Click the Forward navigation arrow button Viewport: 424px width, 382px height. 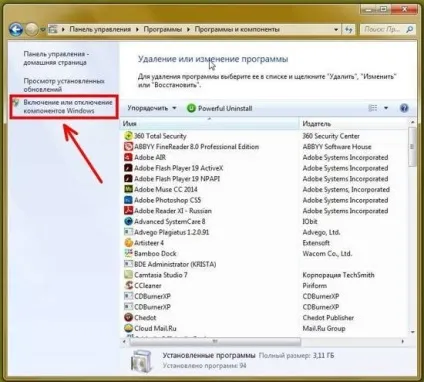point(32,30)
